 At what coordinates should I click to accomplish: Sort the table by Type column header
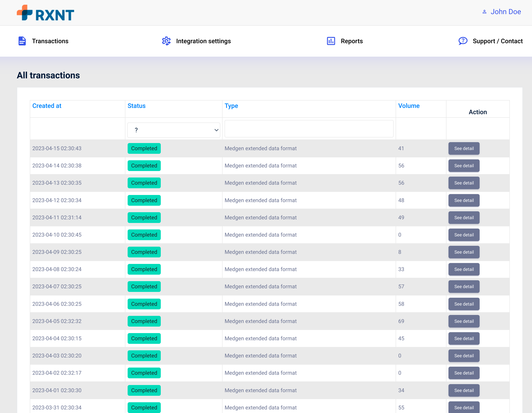(x=232, y=106)
